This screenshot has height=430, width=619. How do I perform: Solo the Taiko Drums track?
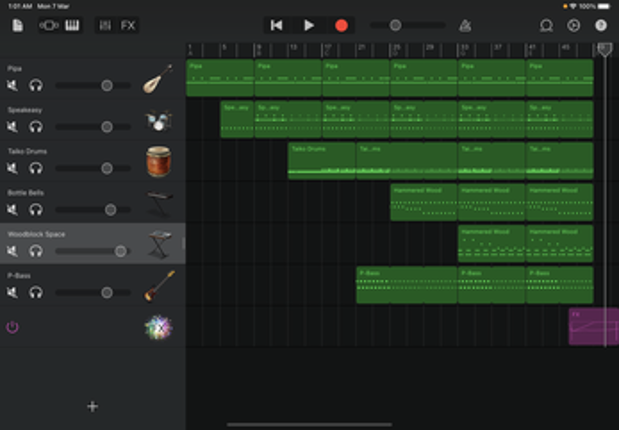[x=36, y=168]
